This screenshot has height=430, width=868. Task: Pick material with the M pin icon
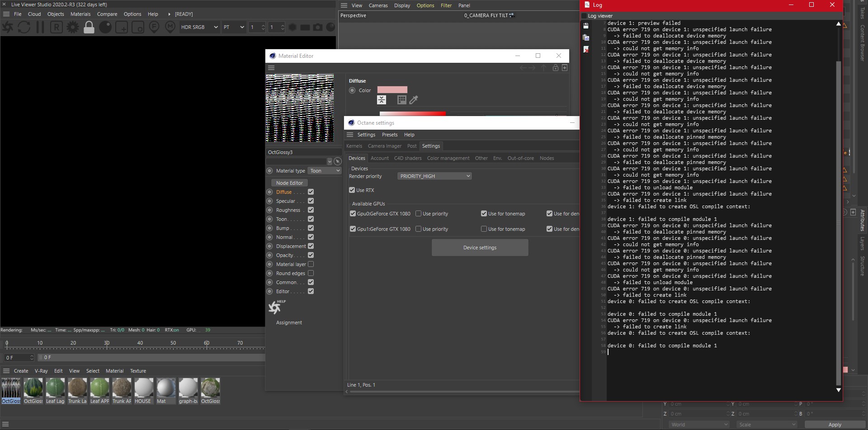coord(170,27)
